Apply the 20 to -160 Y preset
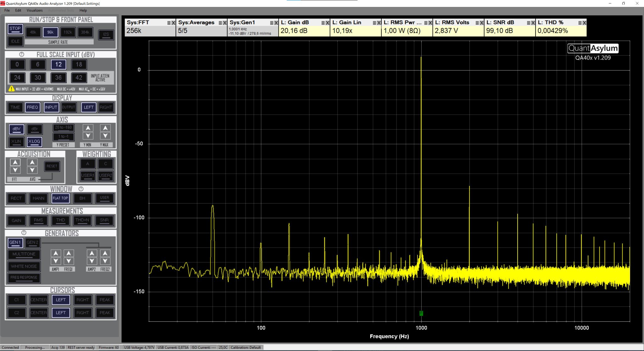The width and height of the screenshot is (644, 351). [64, 128]
